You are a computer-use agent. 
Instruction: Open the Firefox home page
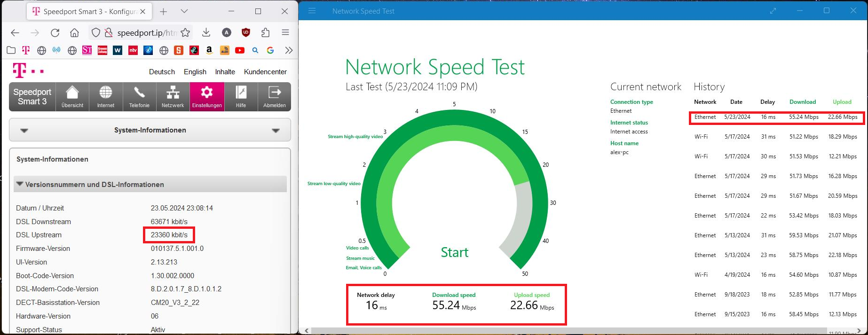coord(74,32)
